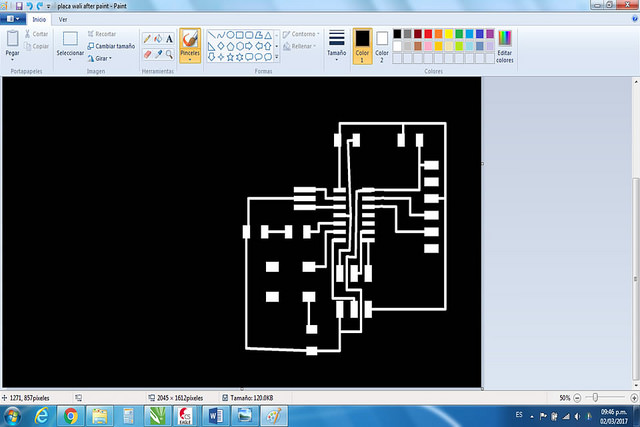Click the Seleccionar rectangle selection button
Screen dimensions: 640x427
[70, 40]
